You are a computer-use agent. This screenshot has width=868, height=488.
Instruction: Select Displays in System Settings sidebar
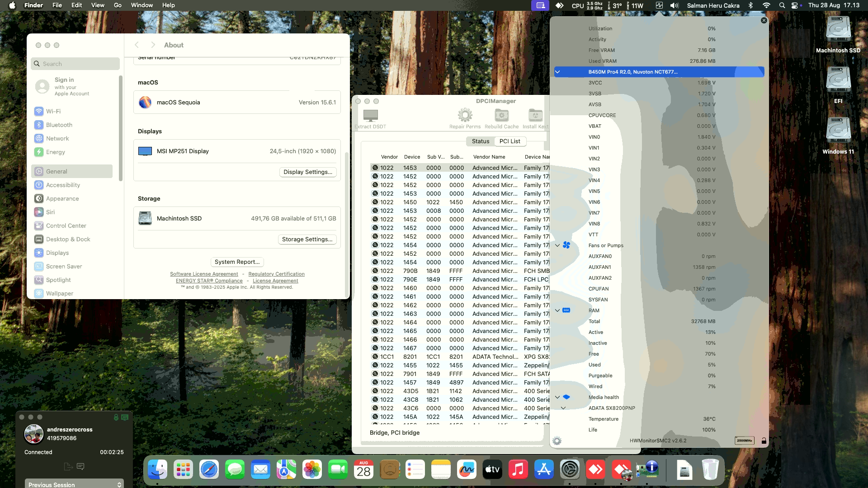57,253
